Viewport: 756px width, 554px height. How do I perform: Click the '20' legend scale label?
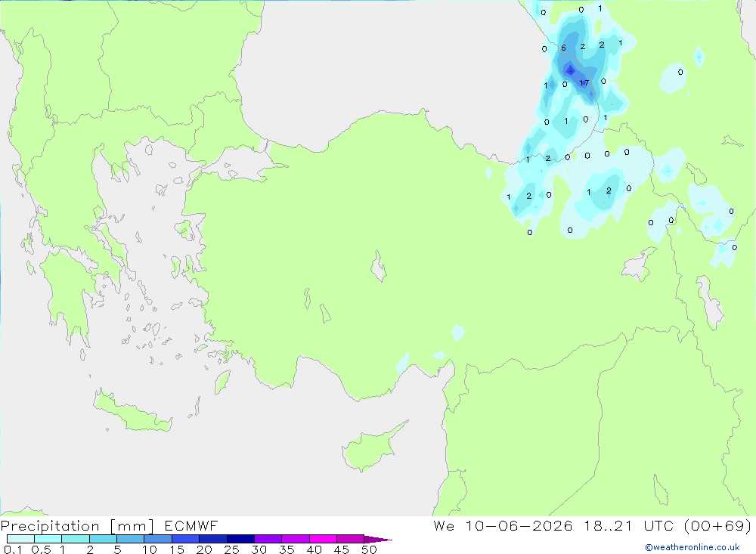click(204, 549)
